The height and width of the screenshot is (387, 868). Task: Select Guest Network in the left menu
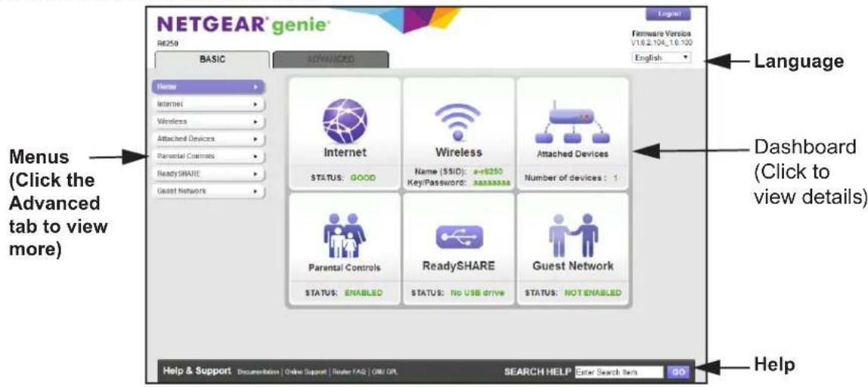pos(208,191)
